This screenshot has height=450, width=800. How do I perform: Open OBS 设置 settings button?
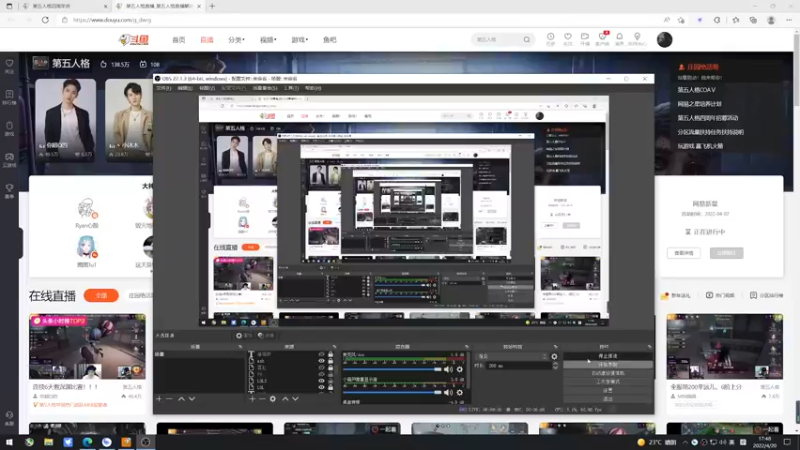(608, 390)
